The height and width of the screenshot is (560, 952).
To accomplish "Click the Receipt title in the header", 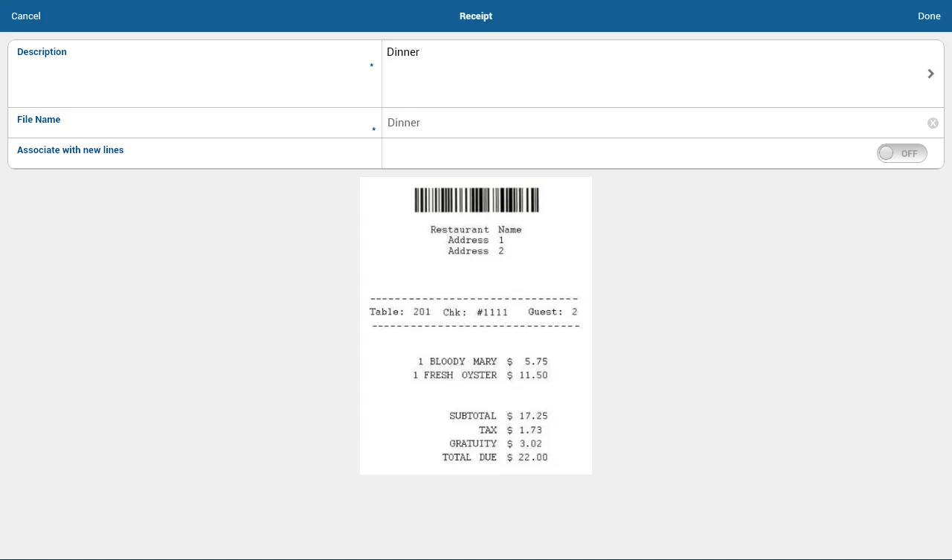I will (x=475, y=16).
